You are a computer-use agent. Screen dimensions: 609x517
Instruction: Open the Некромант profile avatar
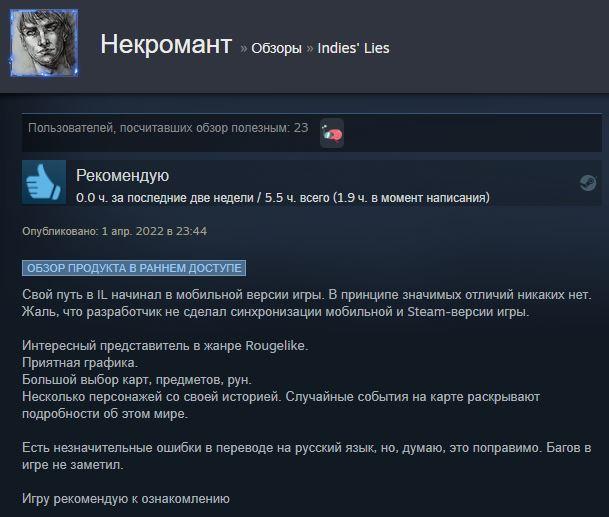(x=44, y=43)
